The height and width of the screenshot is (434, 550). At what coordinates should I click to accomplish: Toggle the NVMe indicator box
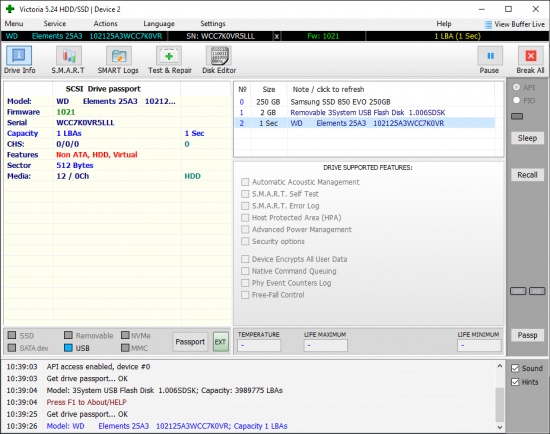[x=125, y=335]
